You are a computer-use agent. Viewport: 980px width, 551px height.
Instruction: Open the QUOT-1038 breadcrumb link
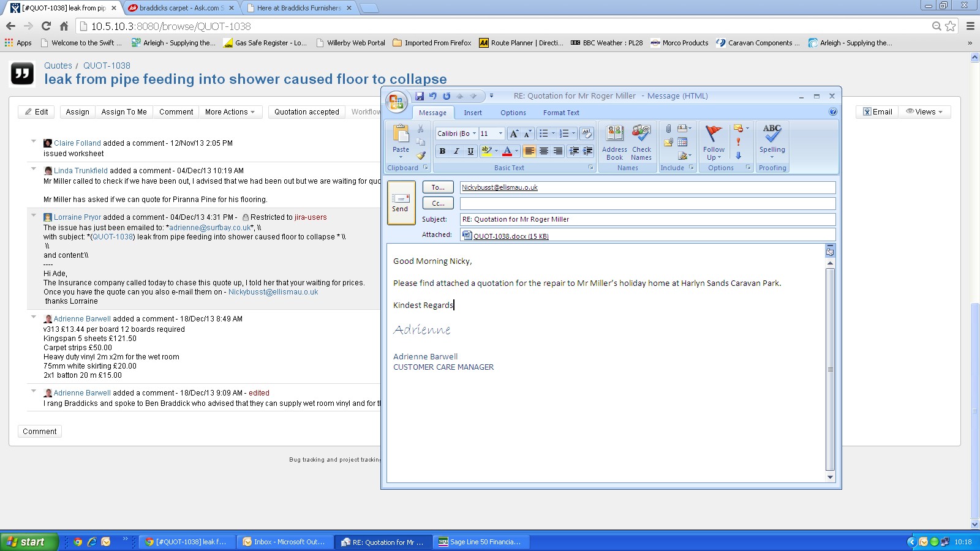(107, 66)
